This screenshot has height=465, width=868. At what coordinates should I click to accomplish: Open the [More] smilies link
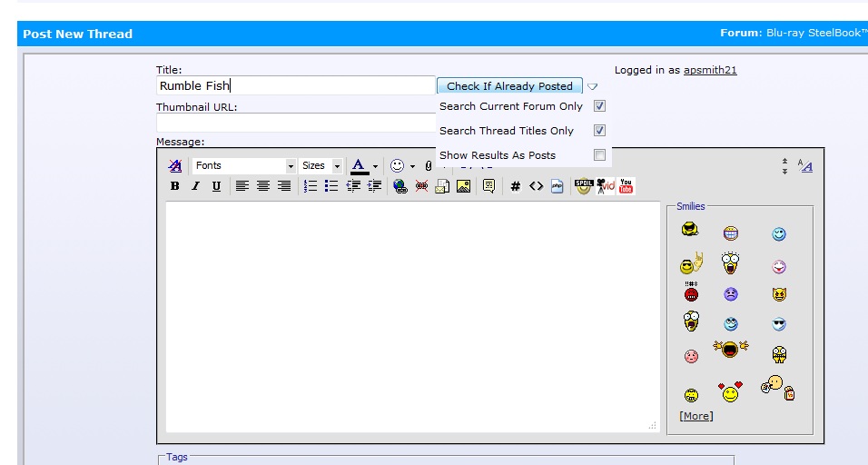click(695, 416)
